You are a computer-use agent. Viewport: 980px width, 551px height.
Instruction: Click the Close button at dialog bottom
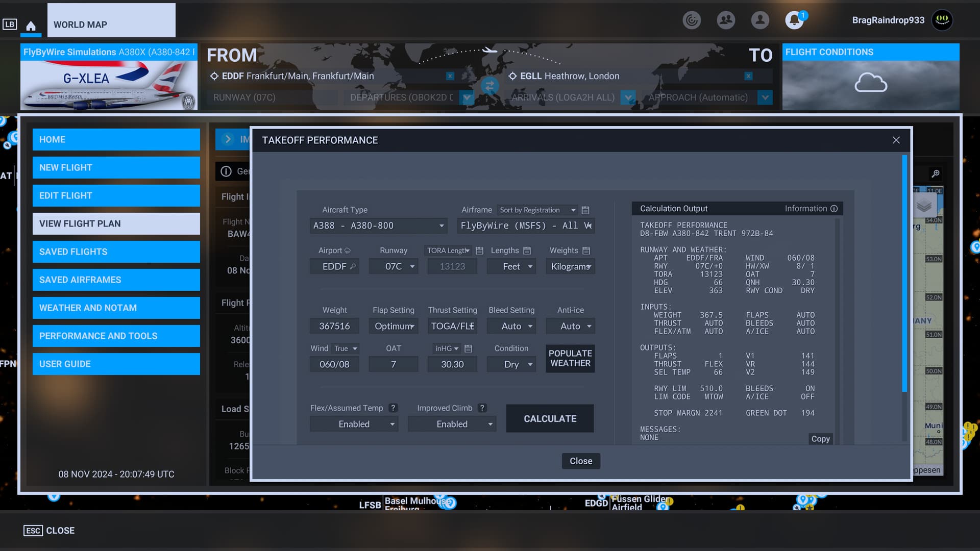click(581, 461)
